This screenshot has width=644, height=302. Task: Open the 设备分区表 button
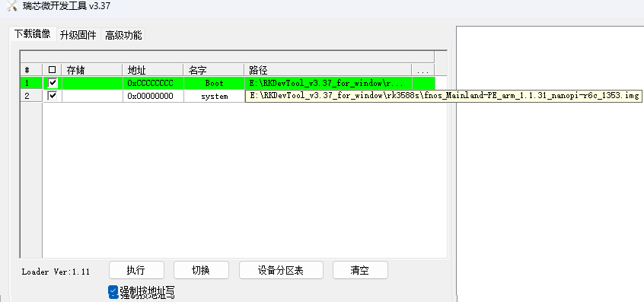(x=281, y=270)
